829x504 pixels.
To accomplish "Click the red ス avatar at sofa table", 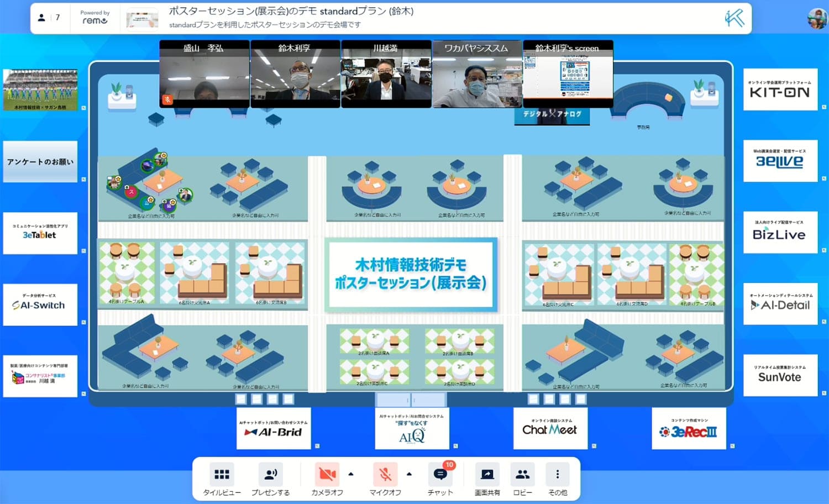I will click(131, 192).
